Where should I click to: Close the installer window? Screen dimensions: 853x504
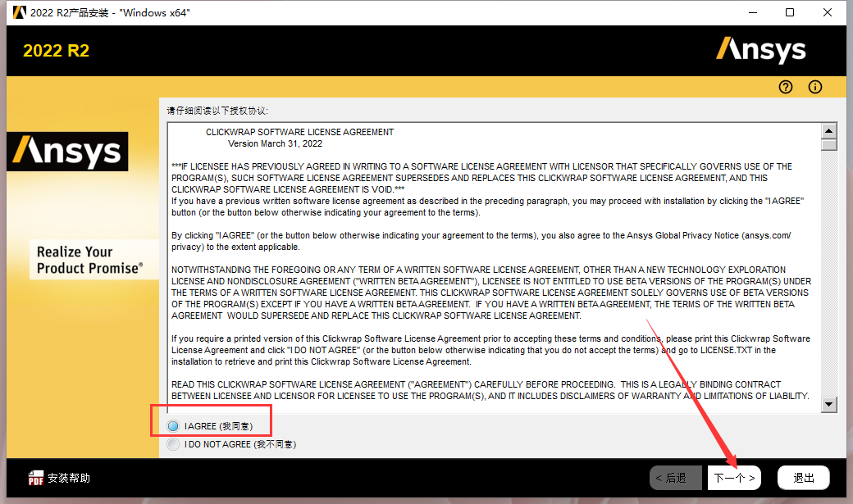point(828,12)
